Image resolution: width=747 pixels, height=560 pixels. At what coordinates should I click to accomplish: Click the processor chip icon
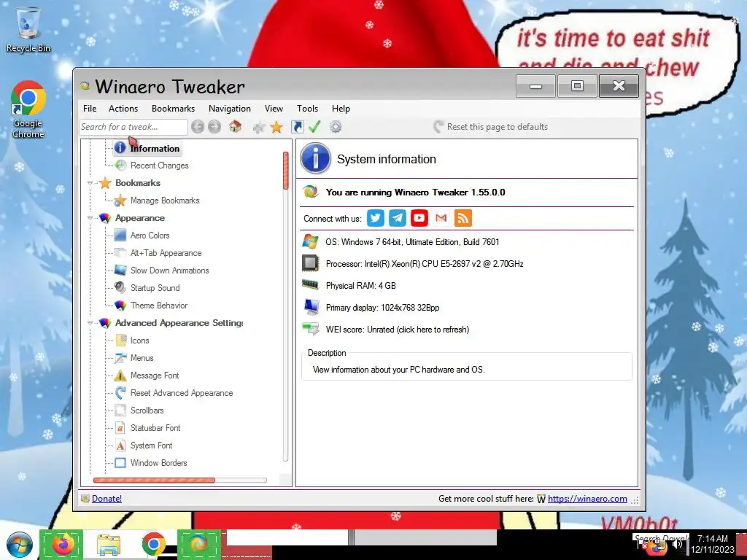311,263
